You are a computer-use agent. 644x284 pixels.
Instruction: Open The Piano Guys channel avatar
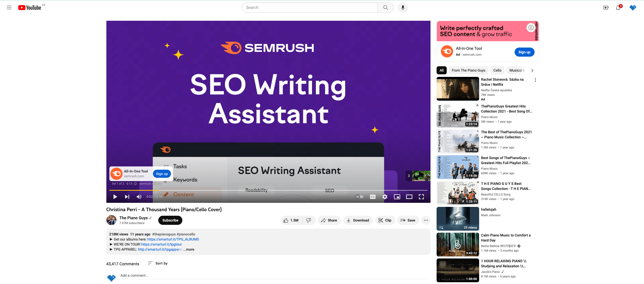[111, 220]
